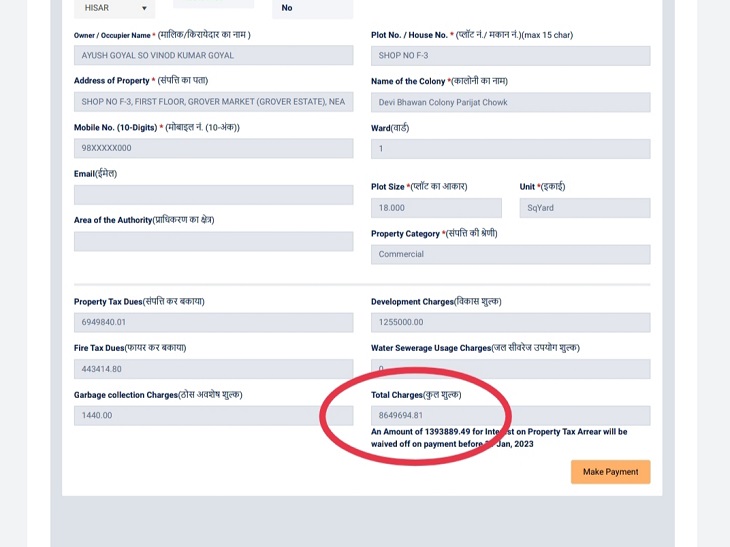Focus the Address of Property field
This screenshot has height=547, width=730.
point(213,101)
